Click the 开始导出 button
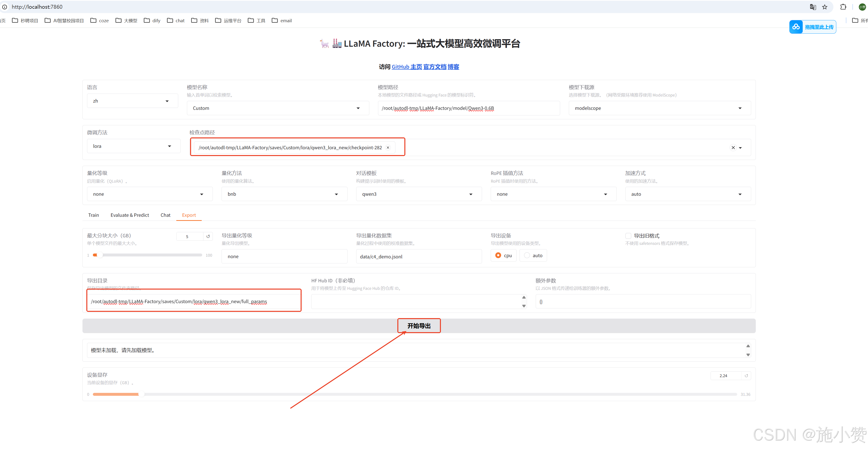 (x=419, y=326)
